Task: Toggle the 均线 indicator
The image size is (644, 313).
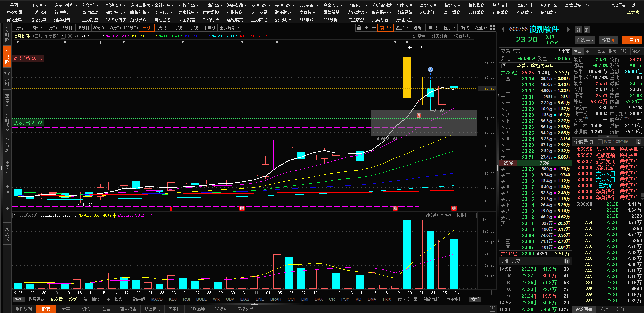Action: [73, 299]
